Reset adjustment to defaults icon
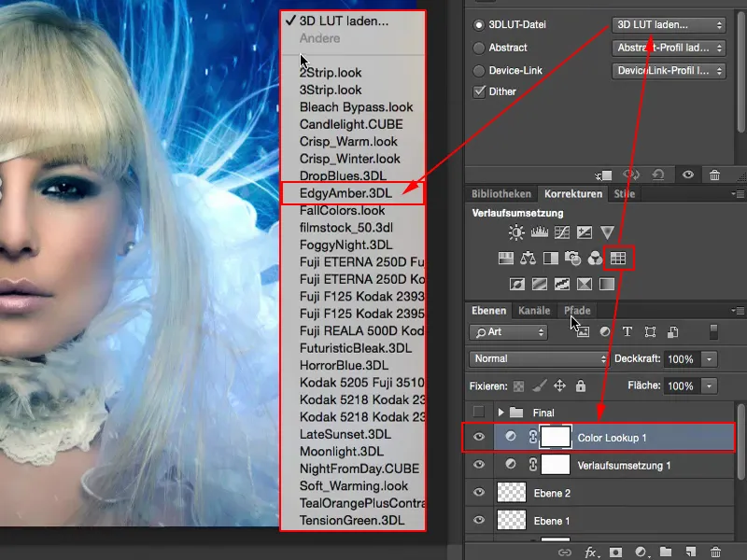The width and height of the screenshot is (747, 560). (x=658, y=175)
